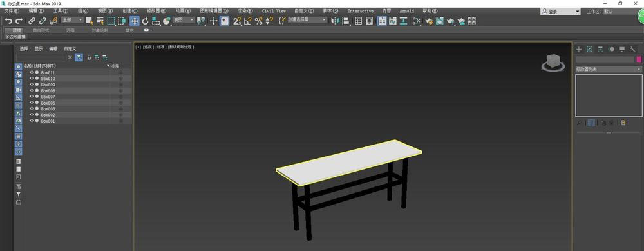Click the scene explorer search field

41,57
